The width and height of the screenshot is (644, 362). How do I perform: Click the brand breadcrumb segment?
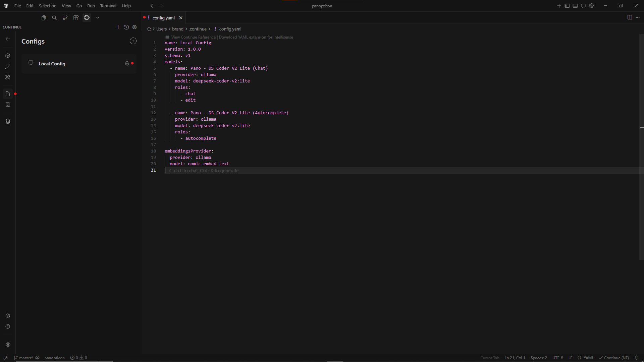pos(178,29)
